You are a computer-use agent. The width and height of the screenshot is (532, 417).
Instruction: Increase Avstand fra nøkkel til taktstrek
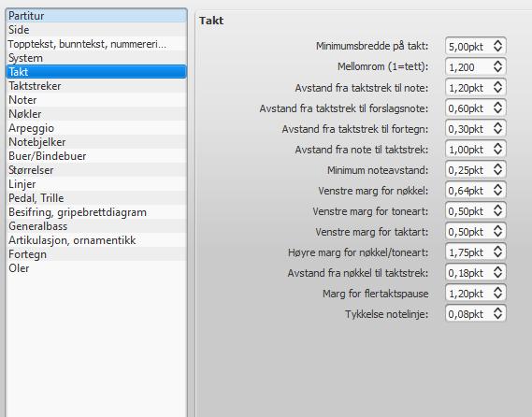click(x=497, y=269)
